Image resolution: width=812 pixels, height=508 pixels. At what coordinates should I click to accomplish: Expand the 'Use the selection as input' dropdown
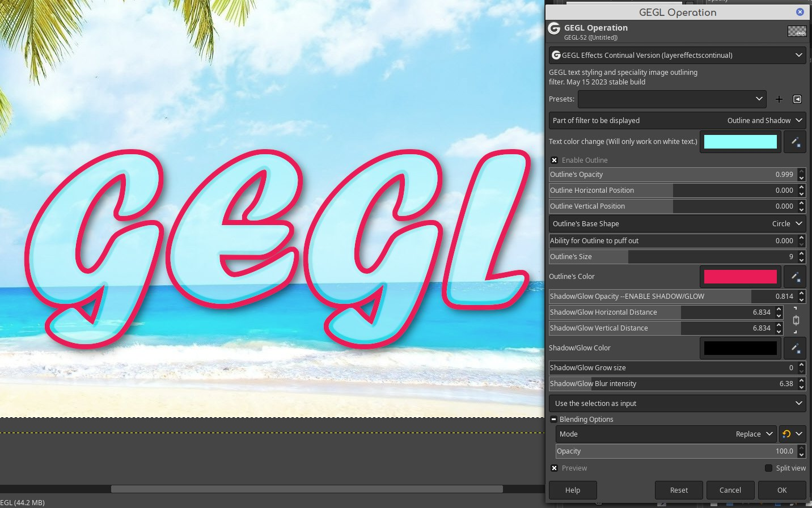(x=677, y=404)
